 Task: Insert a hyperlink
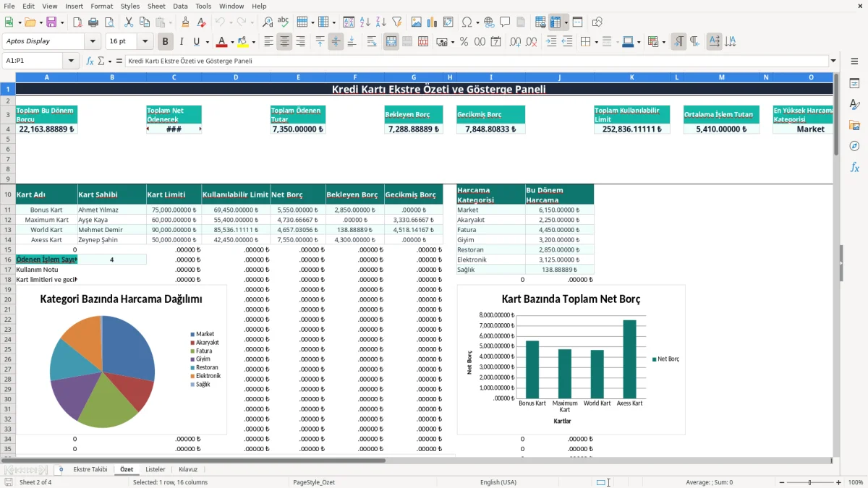click(489, 22)
